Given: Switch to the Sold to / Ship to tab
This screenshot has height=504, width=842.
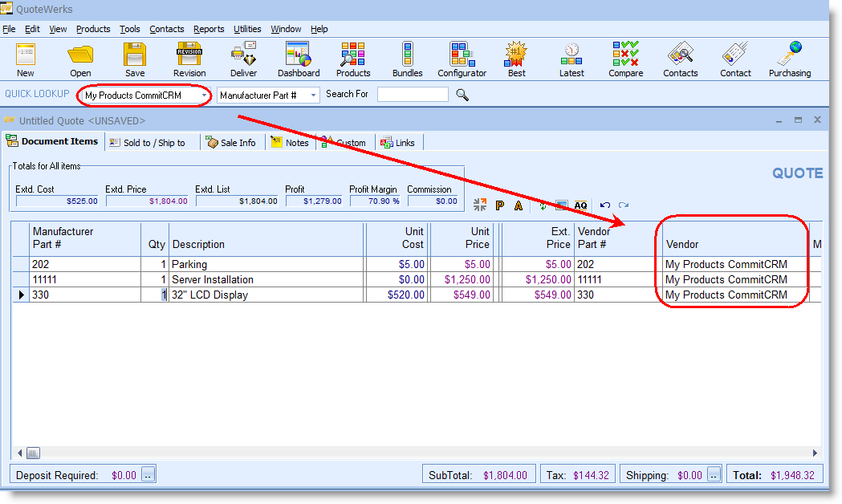Looking at the screenshot, I should pos(147,143).
